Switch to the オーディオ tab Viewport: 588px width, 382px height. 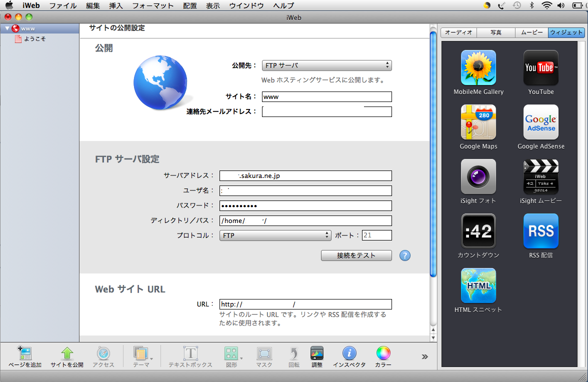(458, 32)
